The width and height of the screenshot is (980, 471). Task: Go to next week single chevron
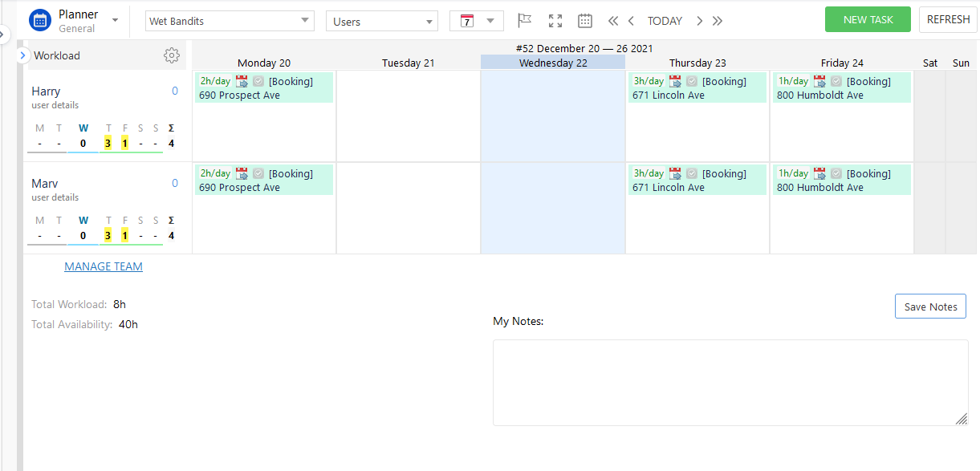pos(699,21)
